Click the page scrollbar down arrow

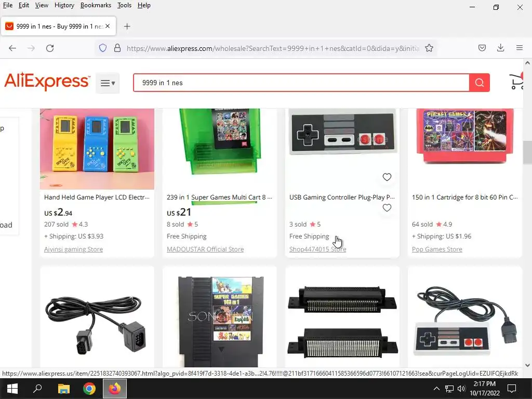coord(527,365)
